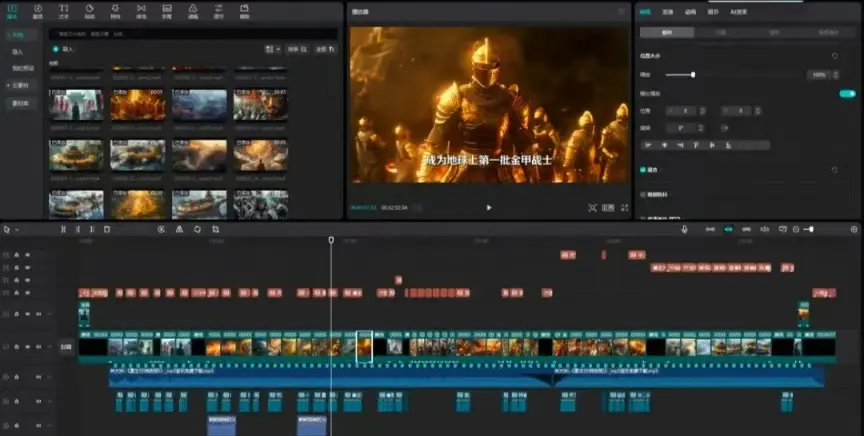Click the position Y stepper arrows

(x=758, y=111)
